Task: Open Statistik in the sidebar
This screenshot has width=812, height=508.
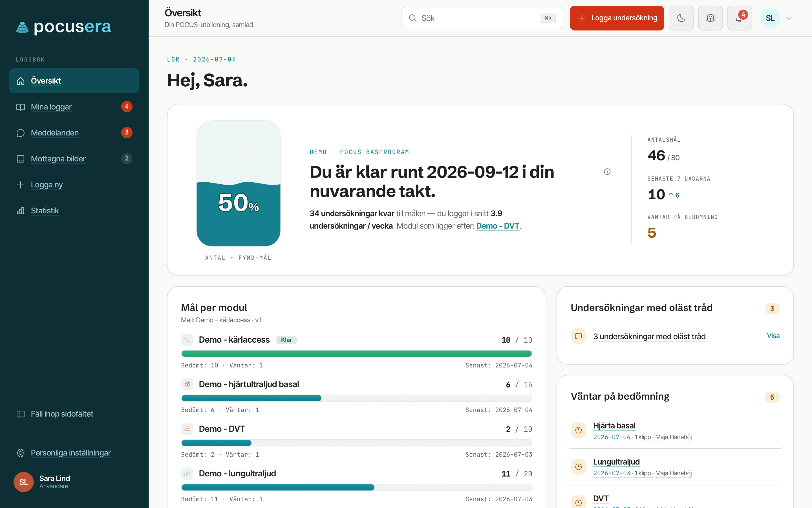Action: coord(74,211)
